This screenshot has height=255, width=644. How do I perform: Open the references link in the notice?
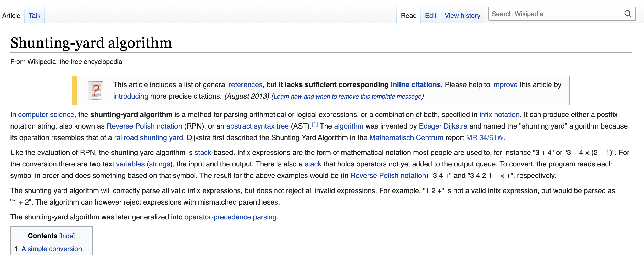[246, 85]
